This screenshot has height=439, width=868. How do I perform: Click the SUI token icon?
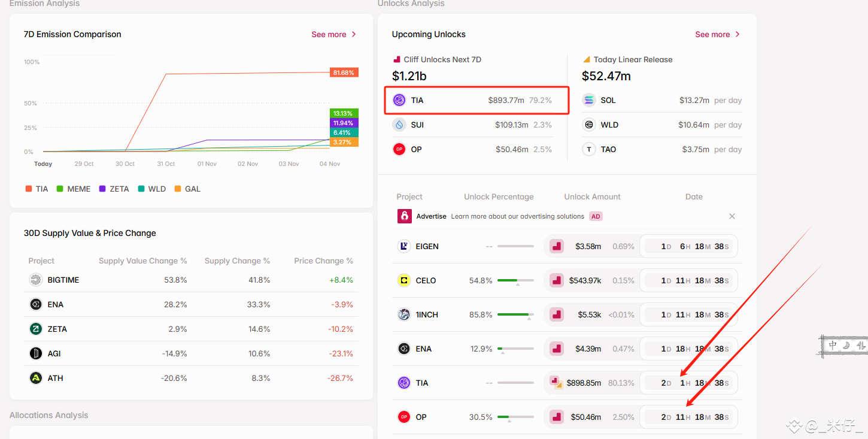point(399,125)
